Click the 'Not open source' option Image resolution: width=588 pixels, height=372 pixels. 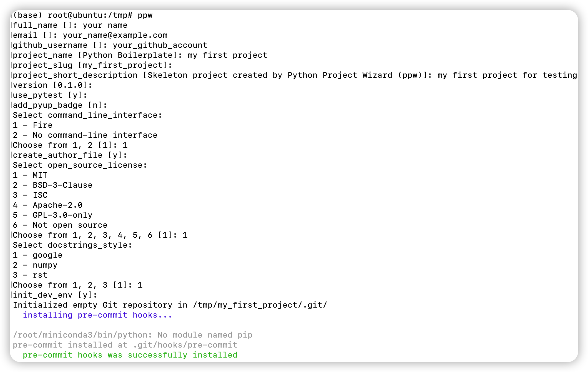click(70, 225)
